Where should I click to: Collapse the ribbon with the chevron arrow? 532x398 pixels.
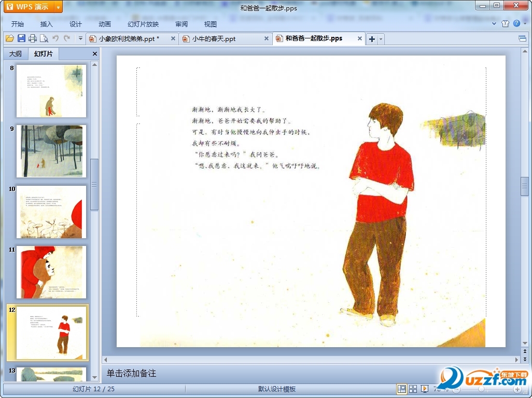tap(494, 23)
